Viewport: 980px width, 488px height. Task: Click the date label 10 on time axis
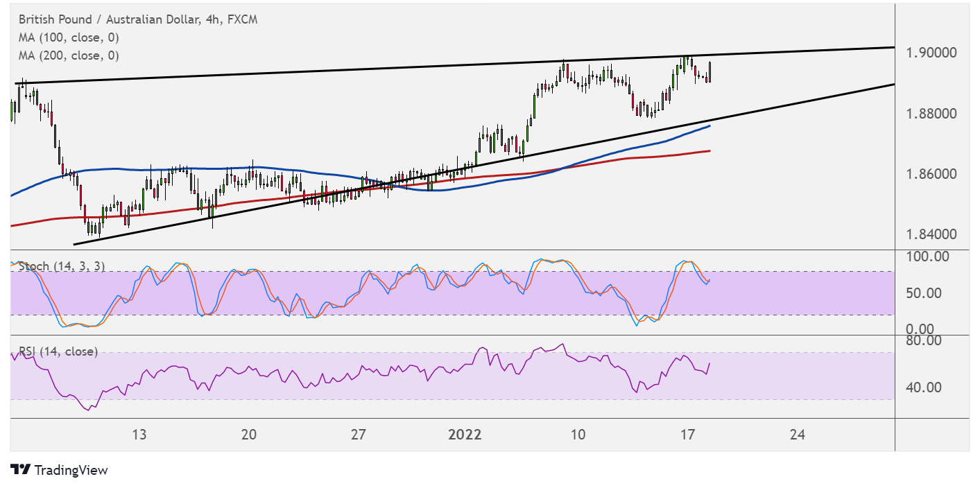(x=578, y=435)
